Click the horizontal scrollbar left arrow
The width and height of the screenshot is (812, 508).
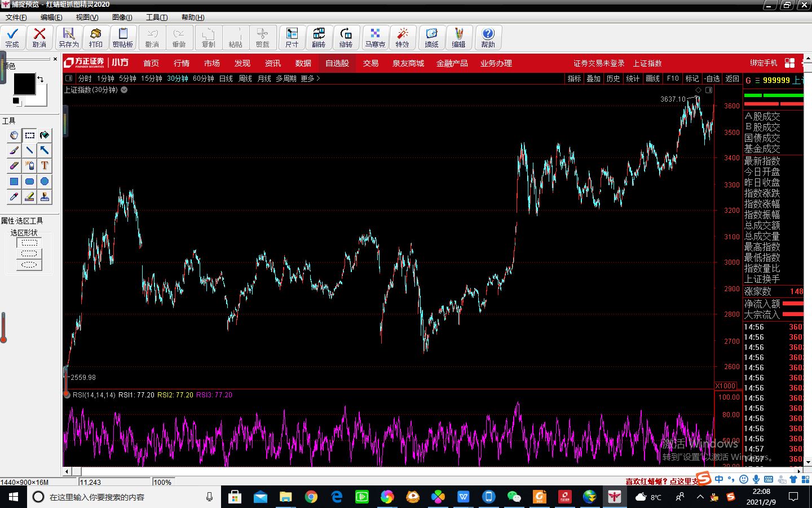[x=67, y=471]
